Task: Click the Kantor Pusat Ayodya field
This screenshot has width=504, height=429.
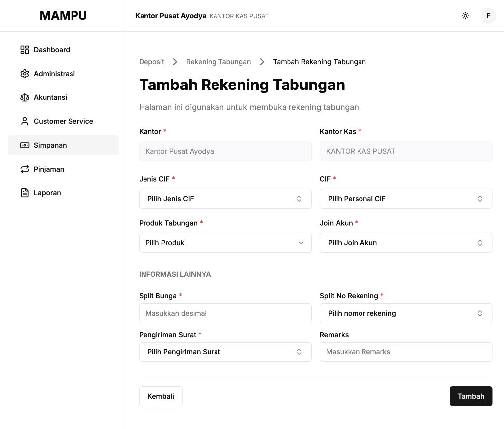Action: 225,151
